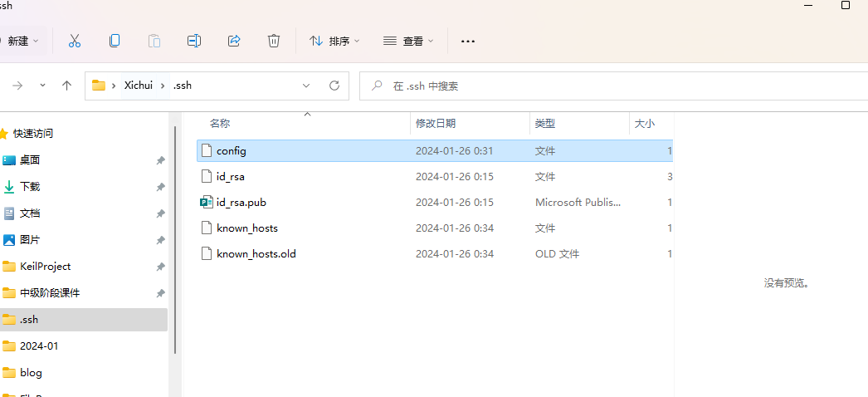868x397 pixels.
Task: Click Xichui in the breadcrumb path
Action: coord(140,86)
